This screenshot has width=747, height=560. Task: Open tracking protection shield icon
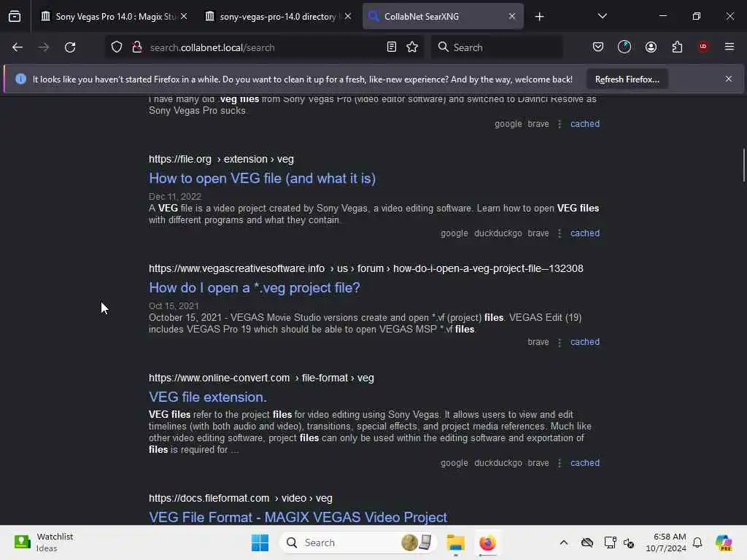[x=117, y=47]
